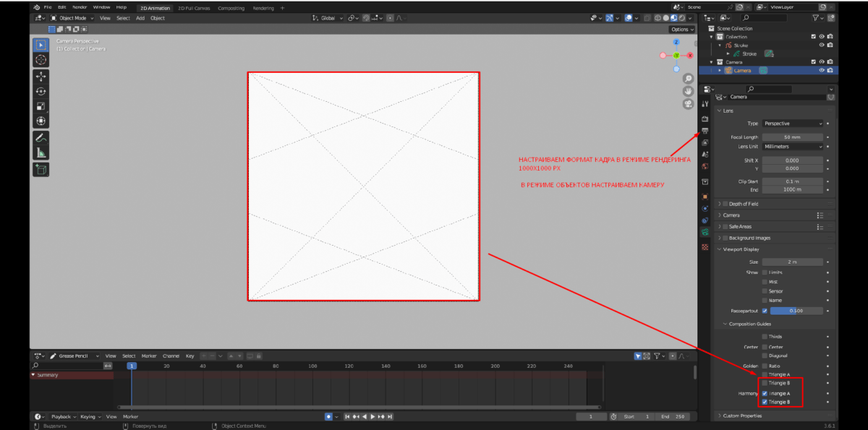Click the pan view hand icon
868x430 pixels.
[x=688, y=90]
